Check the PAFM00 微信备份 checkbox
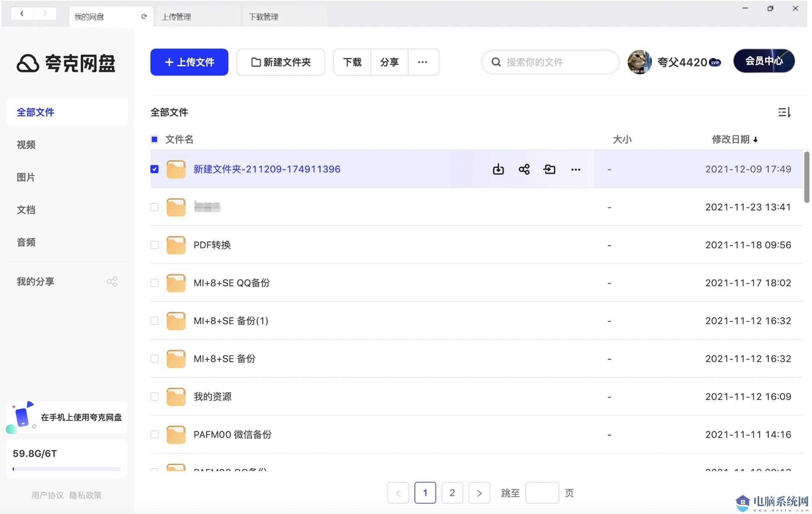Screen dimensions: 812x514 [x=155, y=435]
